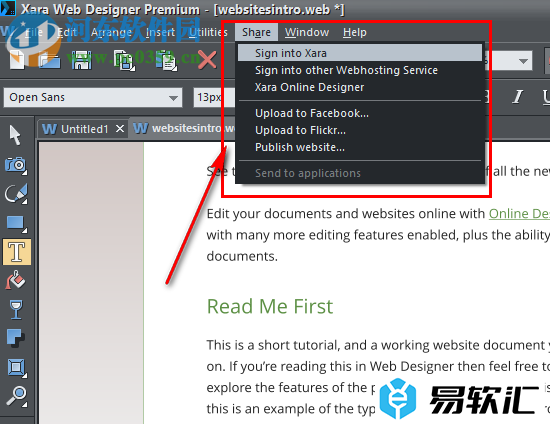Screen dimensions: 550x424
Task: Click the Save floppy disk icon
Action: (x=81, y=60)
